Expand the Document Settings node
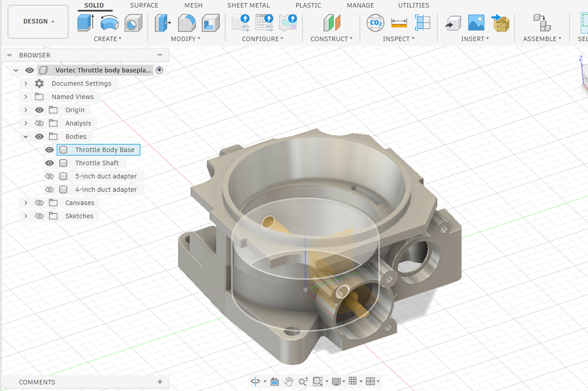The width and height of the screenshot is (588, 391). pos(26,83)
